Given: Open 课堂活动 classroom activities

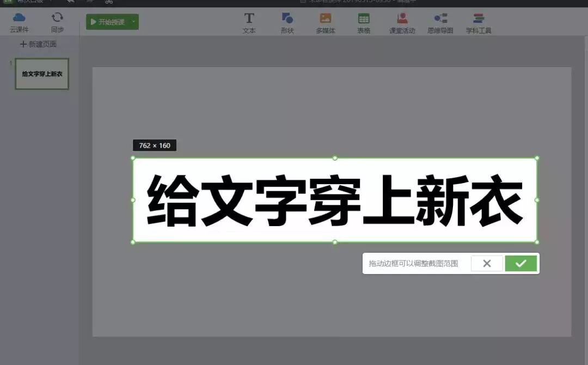Looking at the screenshot, I should [402, 23].
